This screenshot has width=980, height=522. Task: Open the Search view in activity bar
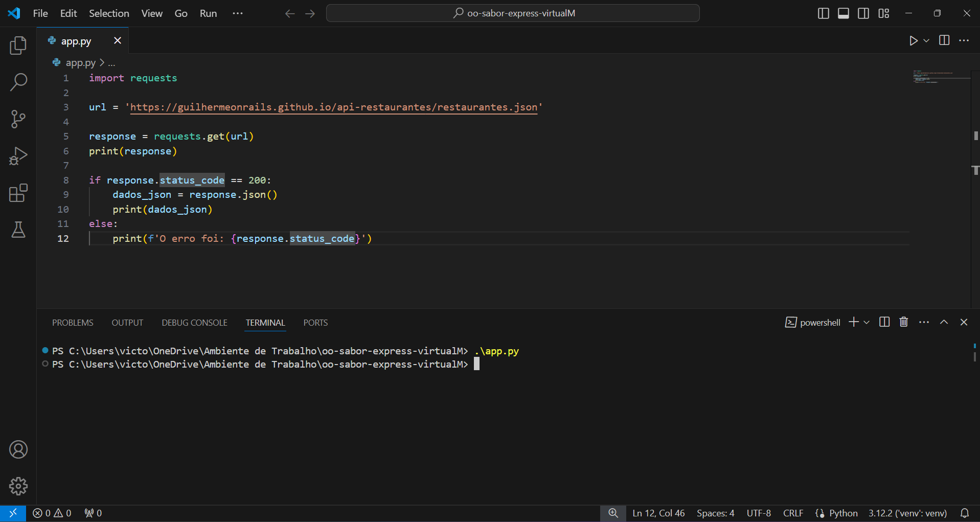(x=18, y=82)
